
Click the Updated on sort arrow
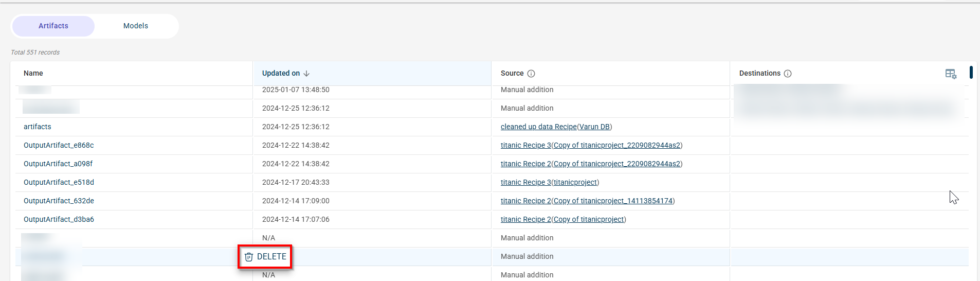[x=306, y=74]
